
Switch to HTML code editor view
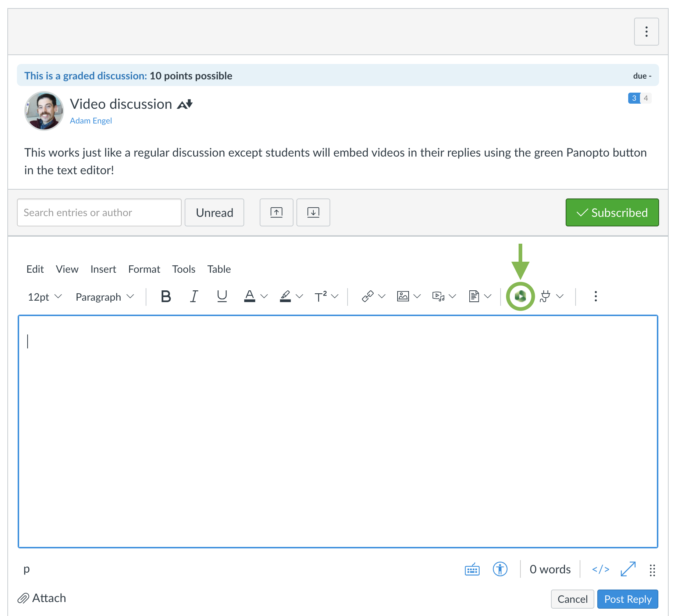click(600, 569)
